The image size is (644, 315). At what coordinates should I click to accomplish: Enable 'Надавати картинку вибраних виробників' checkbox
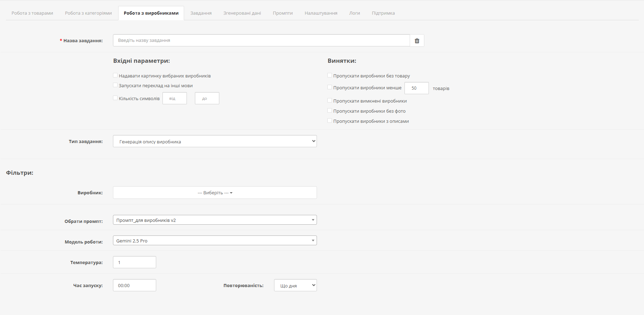pyautogui.click(x=115, y=75)
